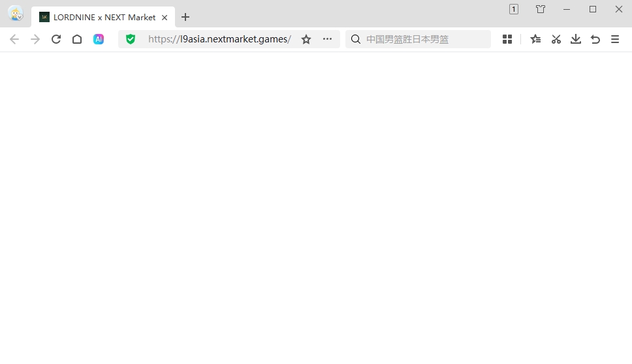Focus the search field with Chinese text
The height and width of the screenshot is (364, 632).
coord(424,39)
